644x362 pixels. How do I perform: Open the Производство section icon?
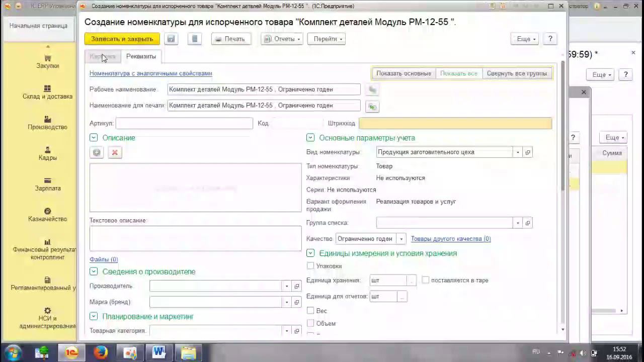(x=47, y=119)
